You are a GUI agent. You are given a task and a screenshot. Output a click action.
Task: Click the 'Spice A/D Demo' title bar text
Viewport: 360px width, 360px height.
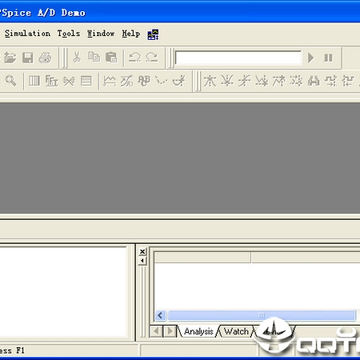tap(43, 13)
